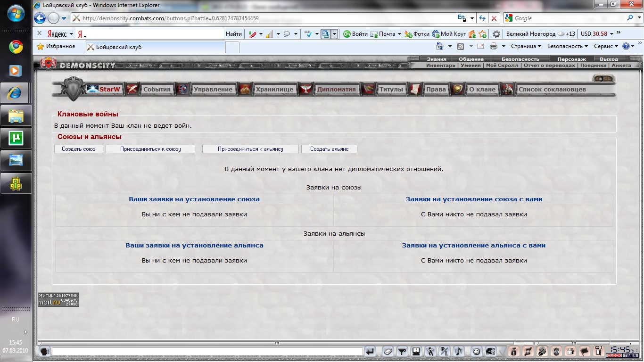The width and height of the screenshot is (644, 362).
Task: Open the Инвентарь link
Action: (441, 66)
